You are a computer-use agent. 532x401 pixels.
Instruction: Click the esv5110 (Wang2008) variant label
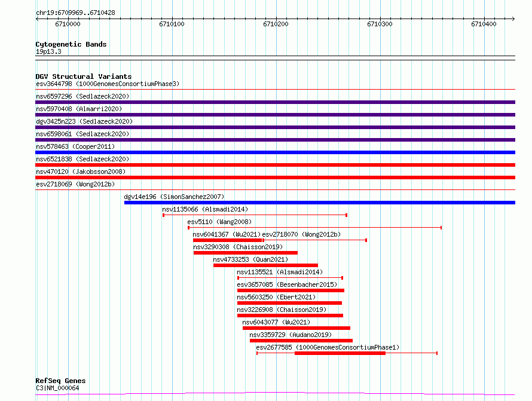tap(219, 222)
